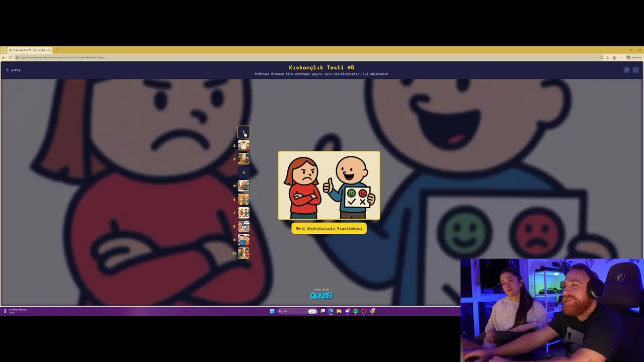Open a new browser tab with the plus icon

click(x=56, y=50)
